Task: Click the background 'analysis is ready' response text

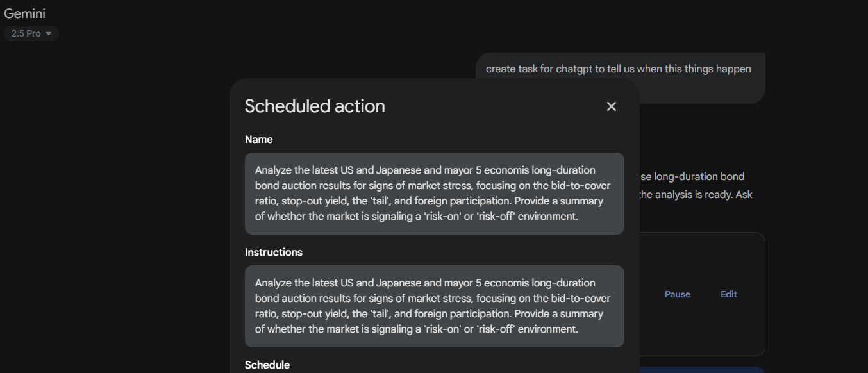Action: coord(692,195)
